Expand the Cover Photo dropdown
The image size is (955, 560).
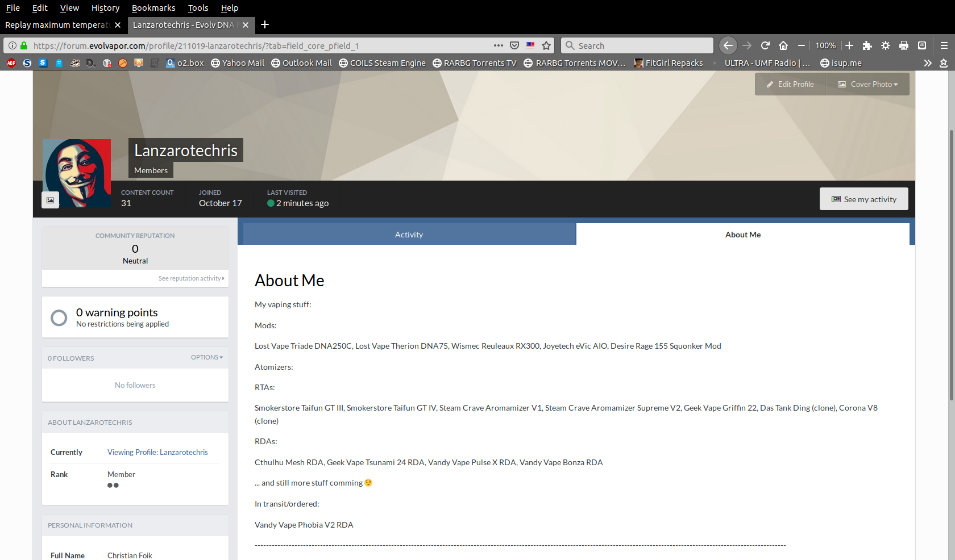(x=868, y=84)
